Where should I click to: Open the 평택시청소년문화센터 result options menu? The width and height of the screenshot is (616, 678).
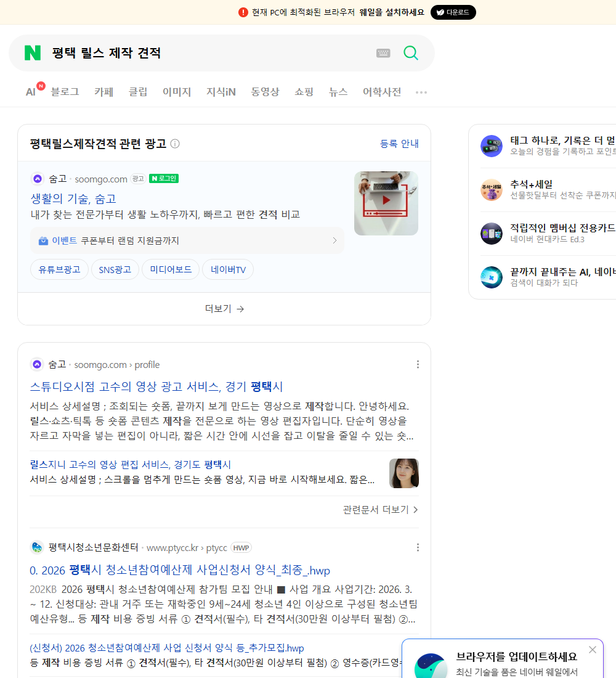[418, 547]
